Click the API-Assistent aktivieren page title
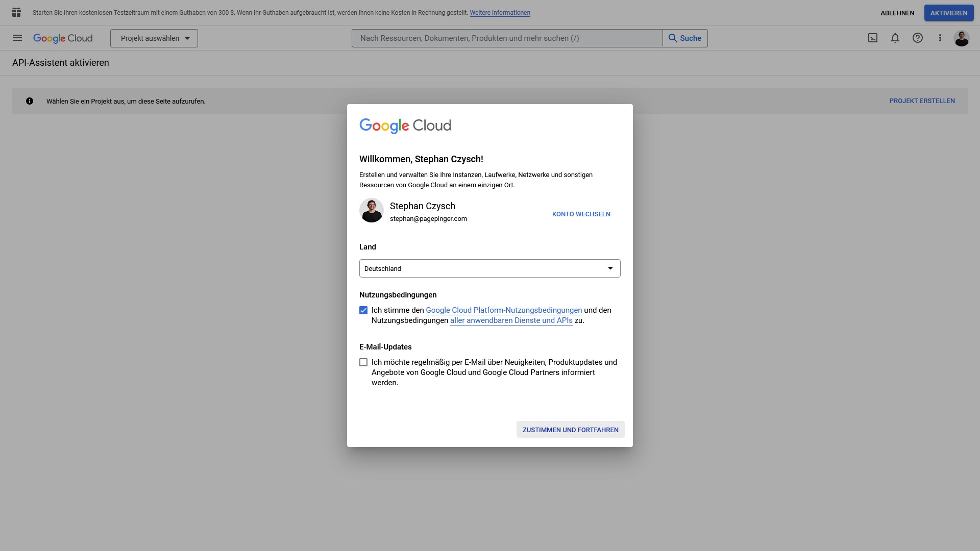This screenshot has width=980, height=551. 61,63
